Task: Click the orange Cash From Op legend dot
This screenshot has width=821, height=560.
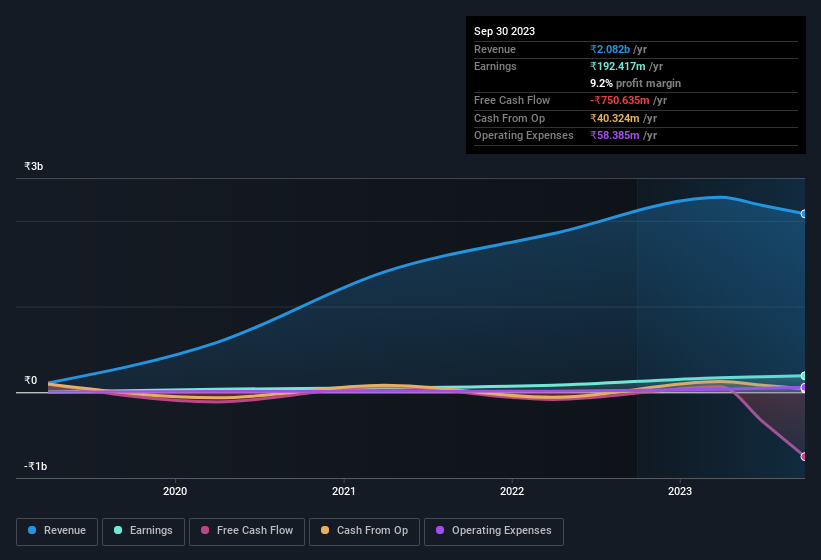Action: point(325,531)
